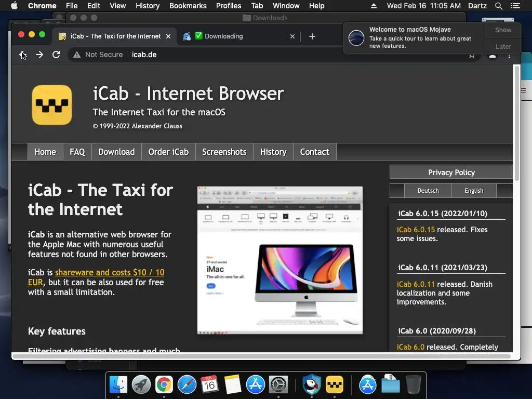The width and height of the screenshot is (532, 399).
Task: Open the Help menu
Action: 316,6
